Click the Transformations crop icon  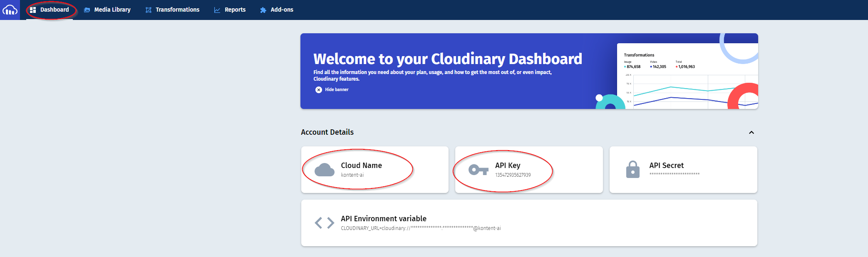149,10
